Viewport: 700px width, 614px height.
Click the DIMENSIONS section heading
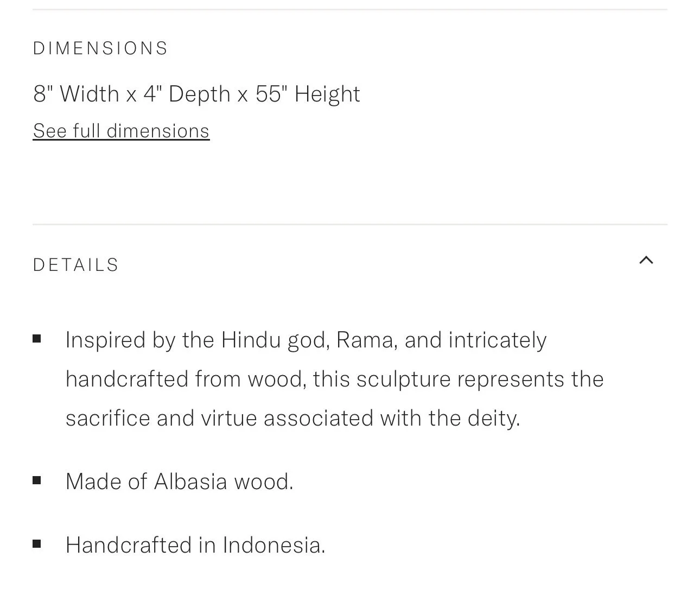coord(100,48)
